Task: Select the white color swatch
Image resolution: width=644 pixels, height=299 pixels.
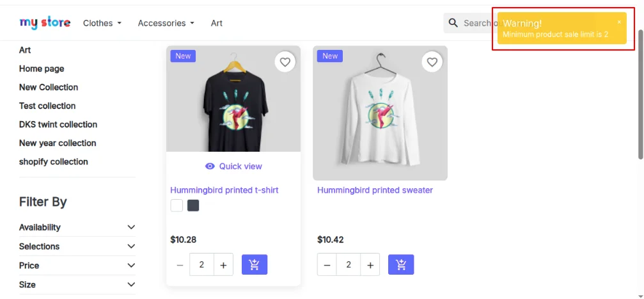Action: (177, 206)
